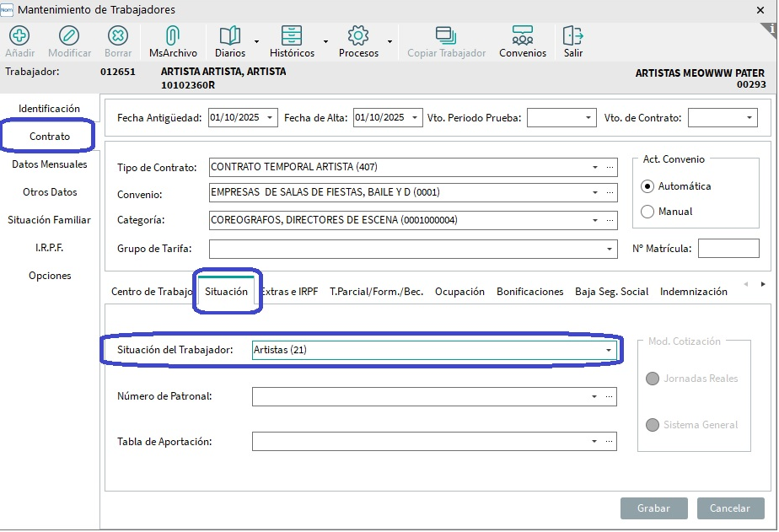
Task: Open the Datos Mensuales side section
Action: tap(49, 164)
